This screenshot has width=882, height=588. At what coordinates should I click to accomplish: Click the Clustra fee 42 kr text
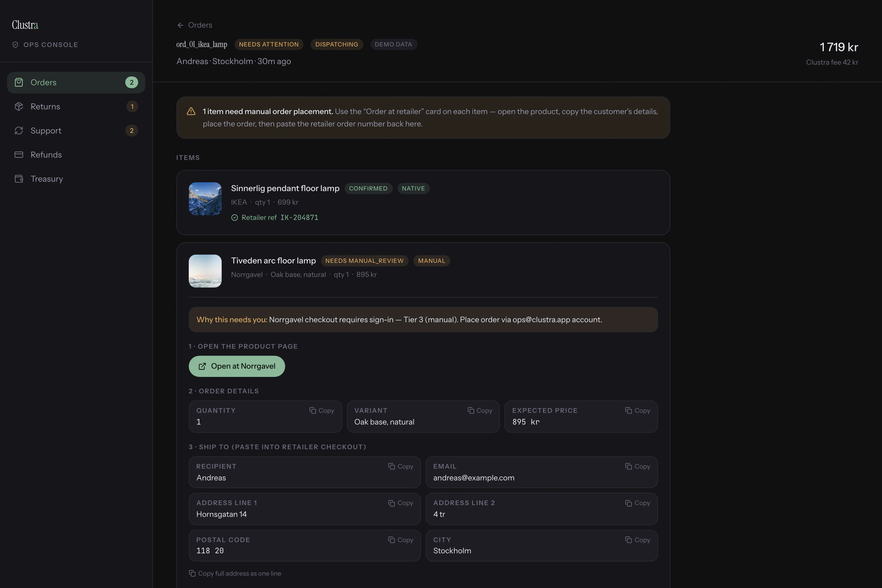tap(832, 62)
